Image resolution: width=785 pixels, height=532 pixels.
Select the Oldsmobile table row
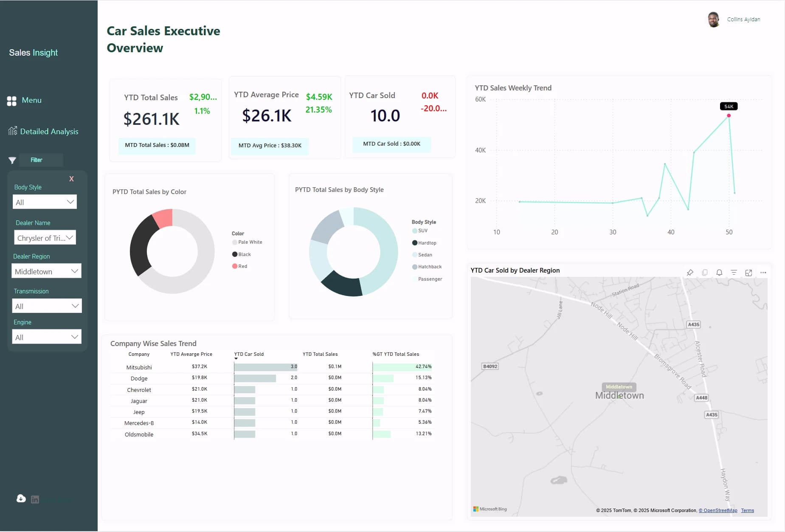(x=272, y=434)
